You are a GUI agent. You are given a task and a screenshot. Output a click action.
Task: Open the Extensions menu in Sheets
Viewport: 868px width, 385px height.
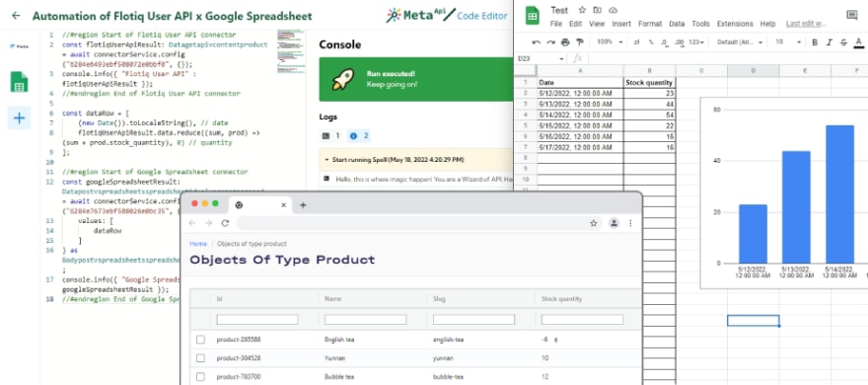[x=735, y=24]
